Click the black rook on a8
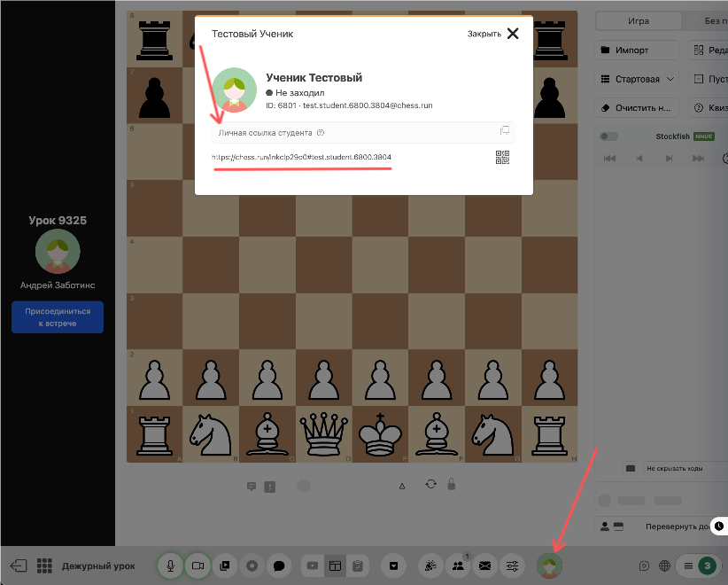Viewport: 728px width, 585px height. 155,41
